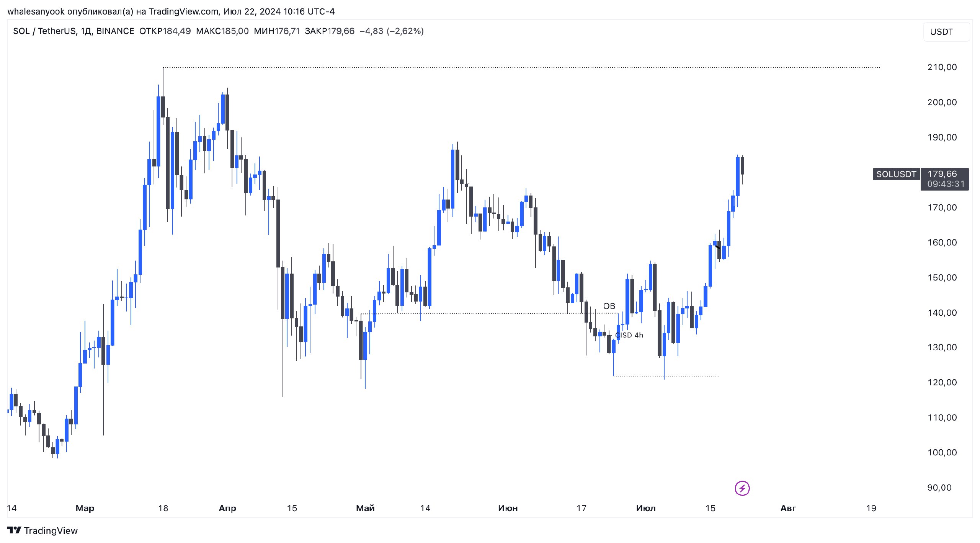Click the 90,00 price axis label
The height and width of the screenshot is (543, 980).
(x=939, y=488)
